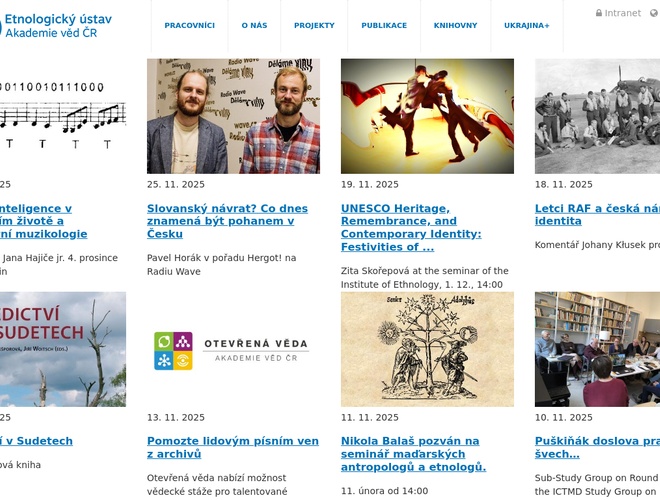Open the Pomozte lidovým písním ven link
660x500 pixels.
click(x=233, y=447)
